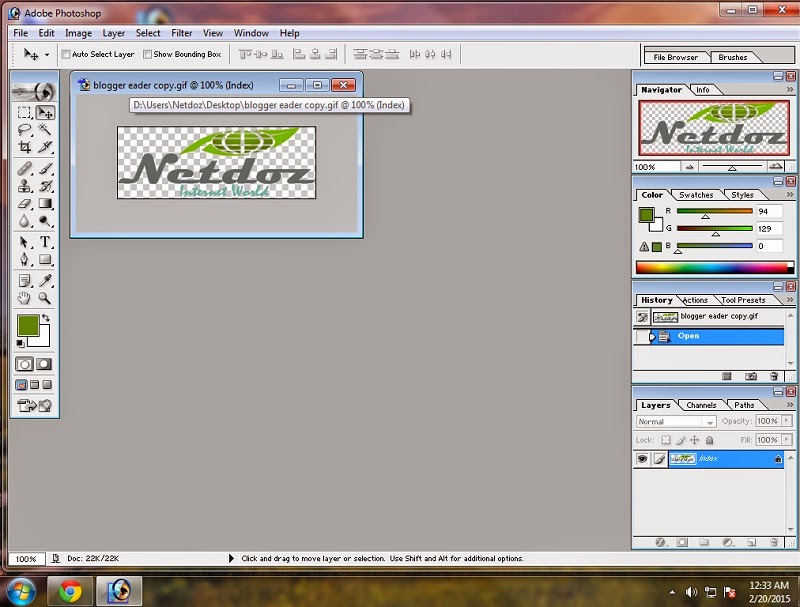The height and width of the screenshot is (607, 800).
Task: Switch to the Actions tab
Action: (695, 300)
